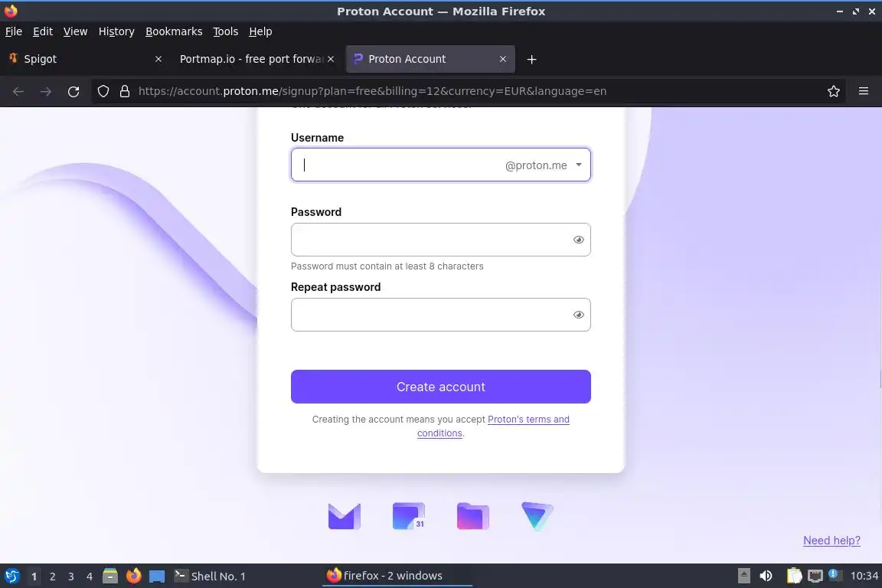Click the forward navigation arrow
The width and height of the screenshot is (882, 588).
click(x=46, y=91)
